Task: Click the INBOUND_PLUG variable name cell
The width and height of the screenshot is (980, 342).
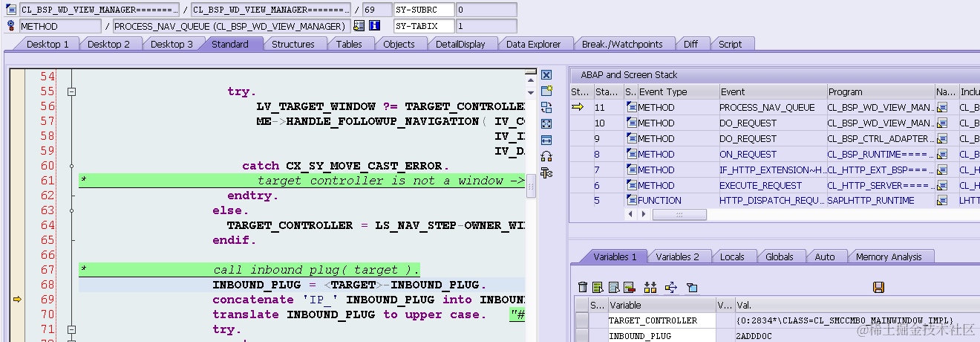Action: coord(661,336)
